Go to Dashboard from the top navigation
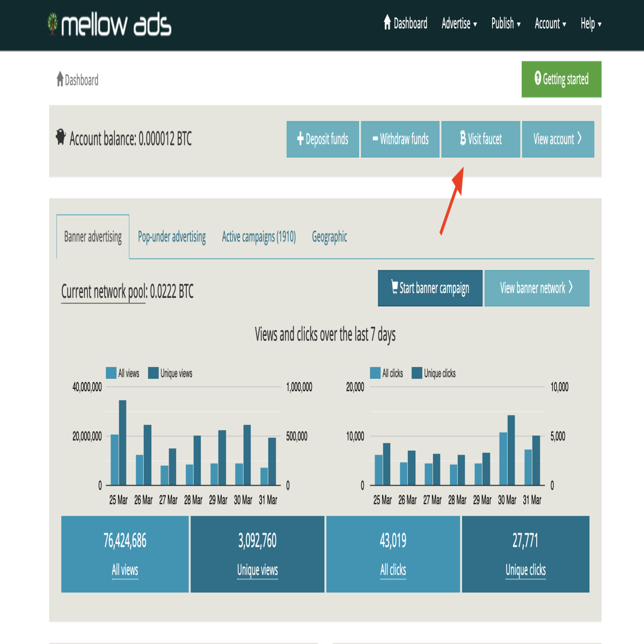 (406, 23)
